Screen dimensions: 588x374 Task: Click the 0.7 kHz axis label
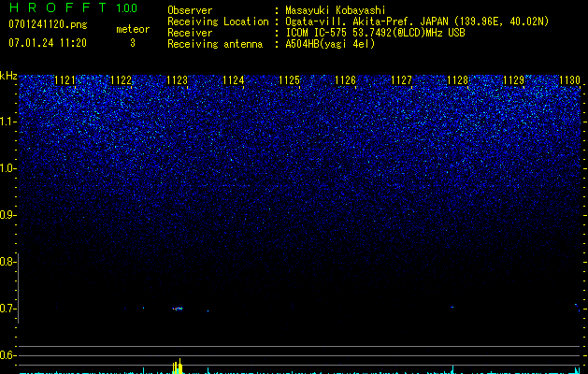click(x=7, y=309)
